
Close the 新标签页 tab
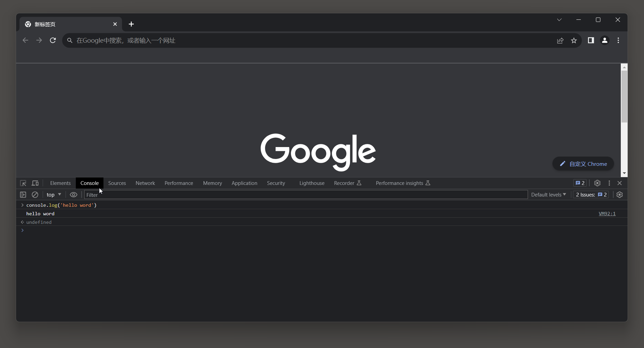coord(115,24)
